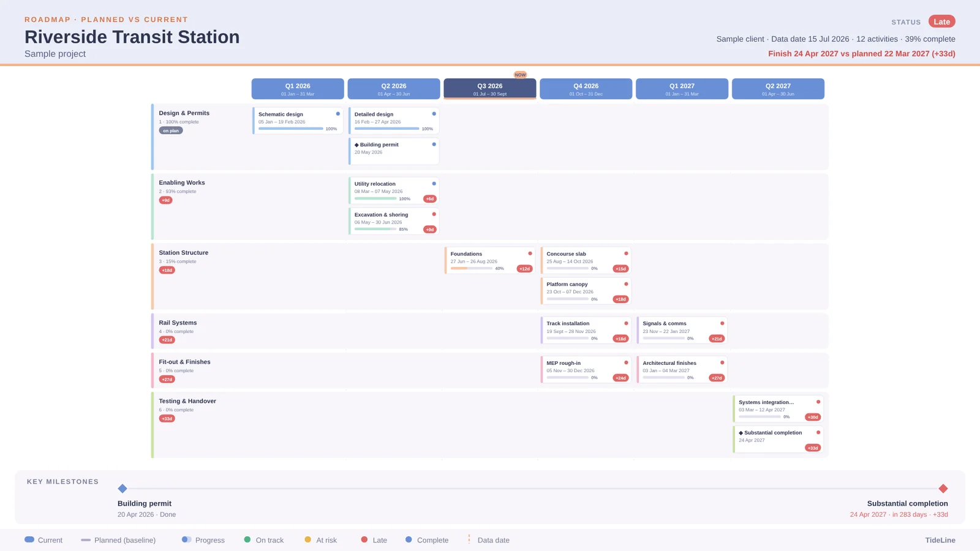Click the Excavation & shoring progress bar
This screenshot has height=551, width=980.
pos(375,229)
